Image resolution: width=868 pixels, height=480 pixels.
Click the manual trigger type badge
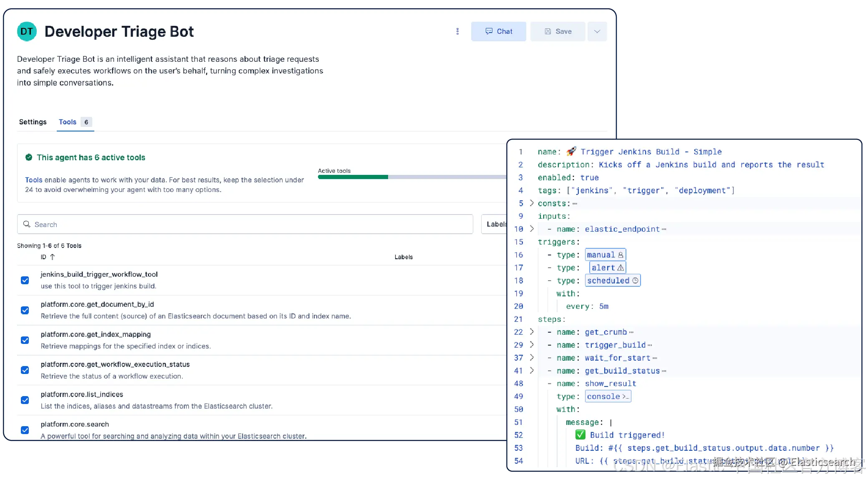pos(605,255)
